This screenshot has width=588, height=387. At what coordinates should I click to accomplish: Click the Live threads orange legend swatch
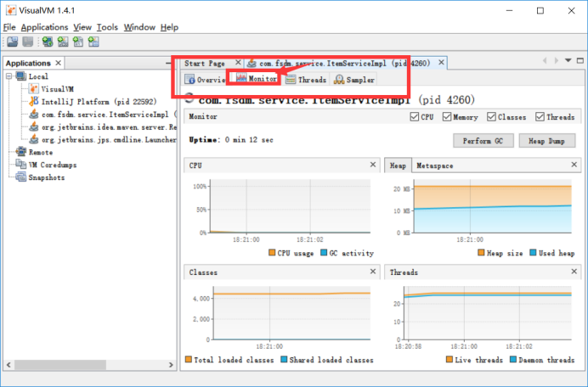[449, 359]
